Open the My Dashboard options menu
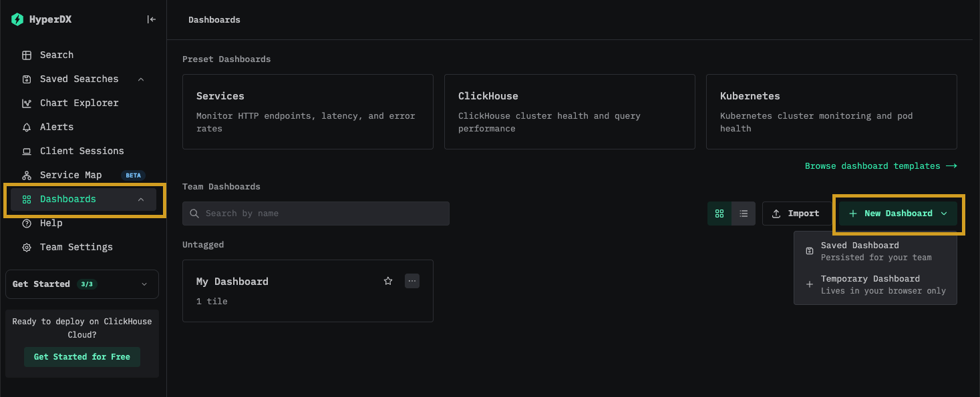This screenshot has height=397, width=980. point(412,281)
